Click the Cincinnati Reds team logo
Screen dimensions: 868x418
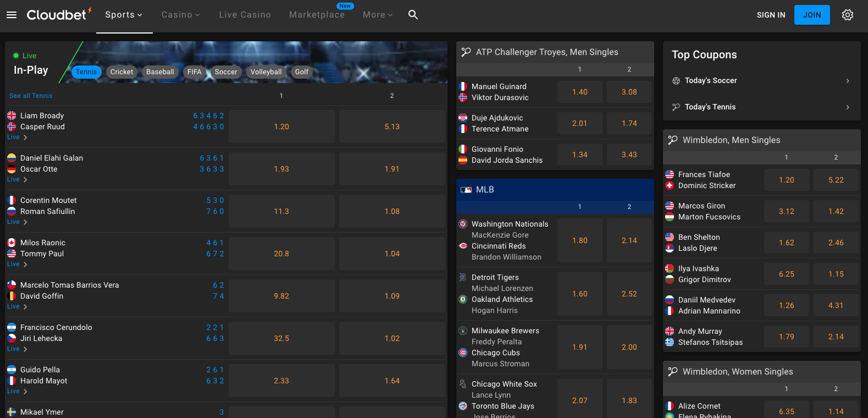[463, 246]
